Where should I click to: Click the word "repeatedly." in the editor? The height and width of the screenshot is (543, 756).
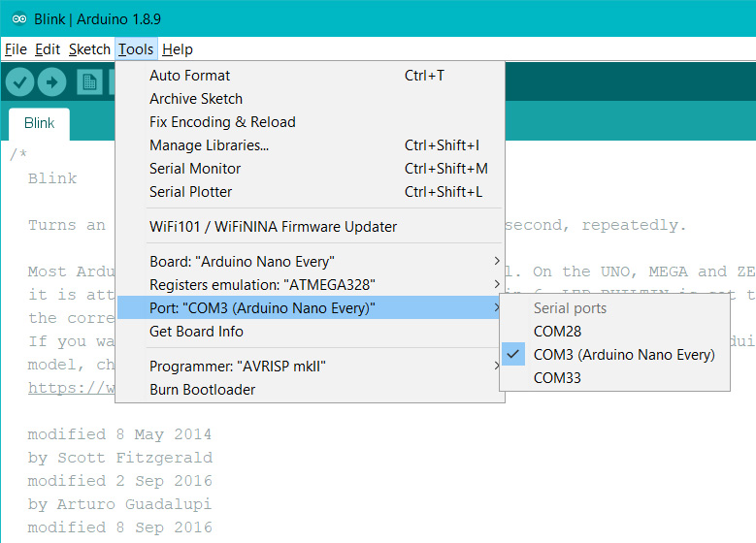tap(634, 225)
